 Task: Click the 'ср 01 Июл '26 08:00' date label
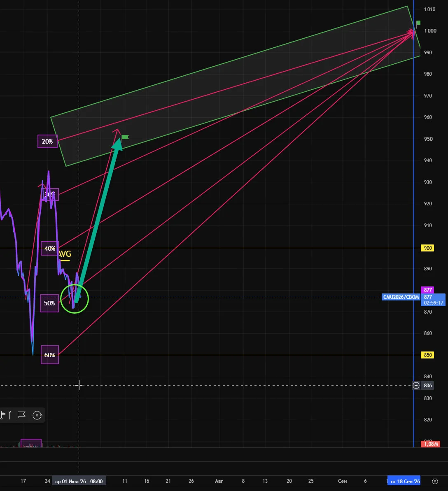(x=79, y=481)
